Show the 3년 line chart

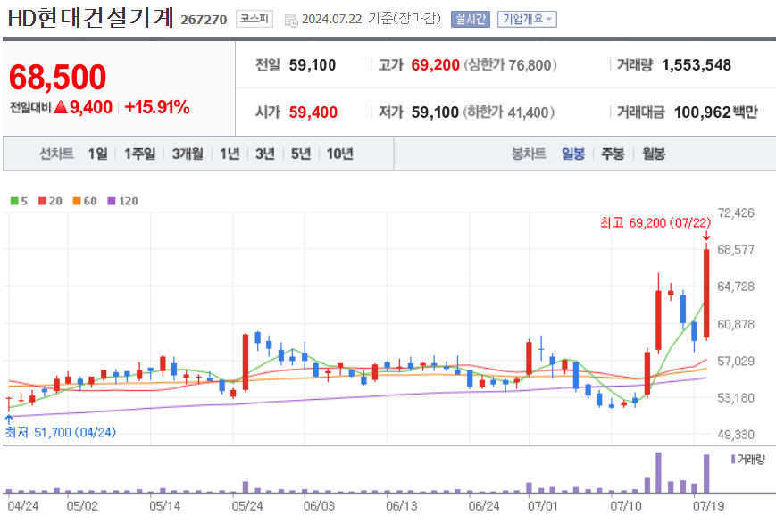[265, 154]
